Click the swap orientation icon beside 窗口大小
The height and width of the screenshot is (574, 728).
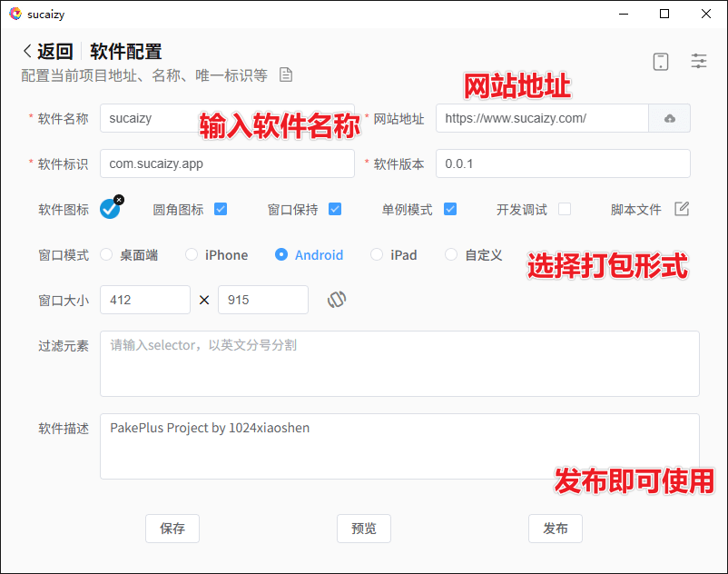337,300
